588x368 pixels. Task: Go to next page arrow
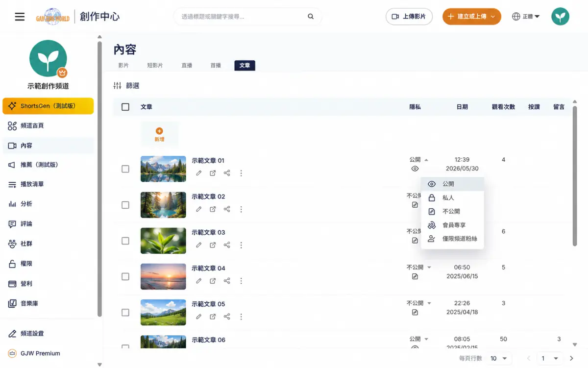pos(571,359)
